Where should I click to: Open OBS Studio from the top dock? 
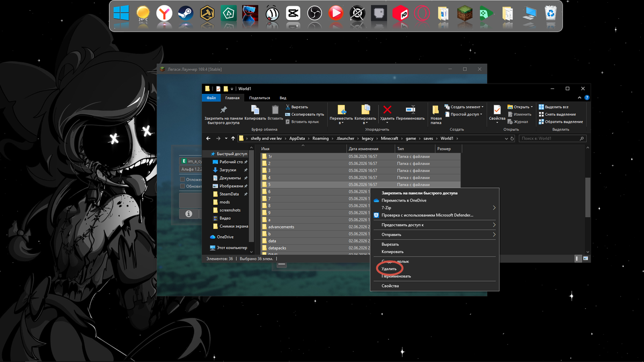(314, 13)
